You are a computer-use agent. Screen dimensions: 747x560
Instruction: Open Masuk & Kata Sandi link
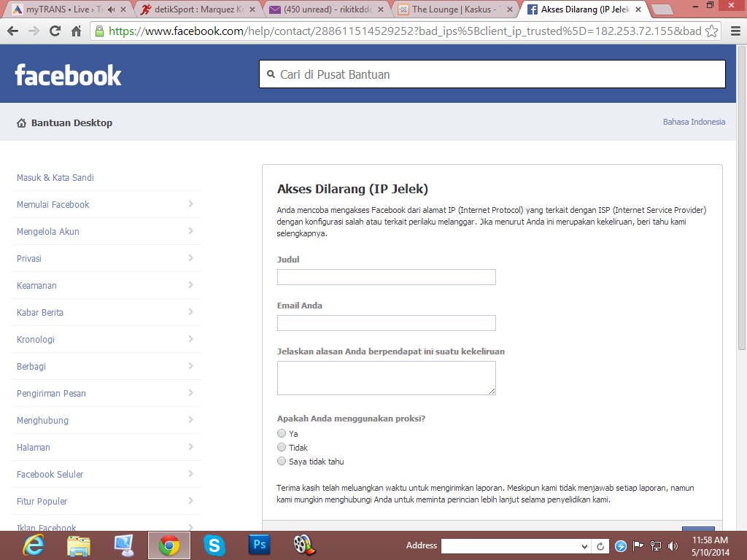click(55, 178)
